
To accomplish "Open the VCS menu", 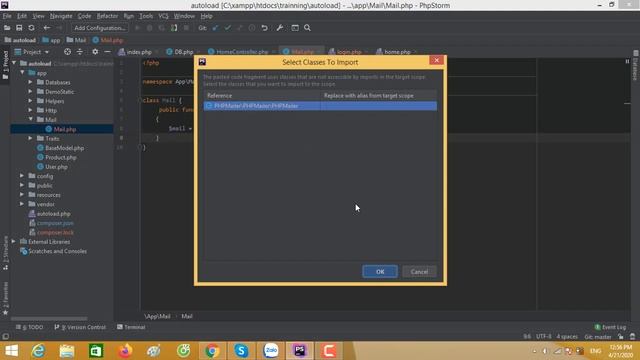I will point(163,16).
